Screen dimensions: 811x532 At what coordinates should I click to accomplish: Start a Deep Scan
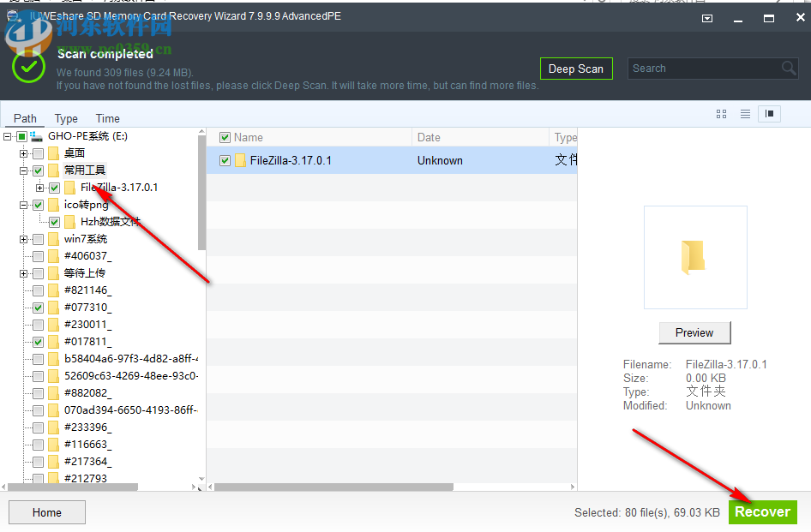(575, 68)
